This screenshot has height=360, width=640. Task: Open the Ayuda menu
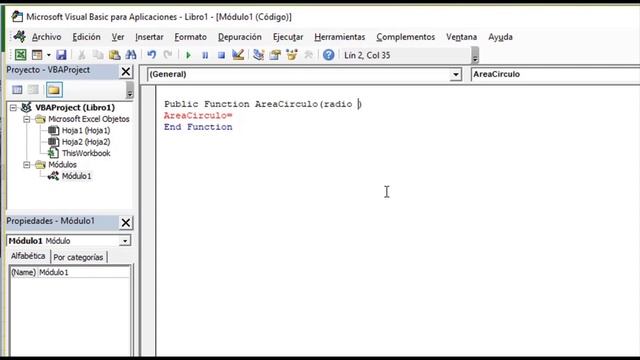[x=500, y=37]
